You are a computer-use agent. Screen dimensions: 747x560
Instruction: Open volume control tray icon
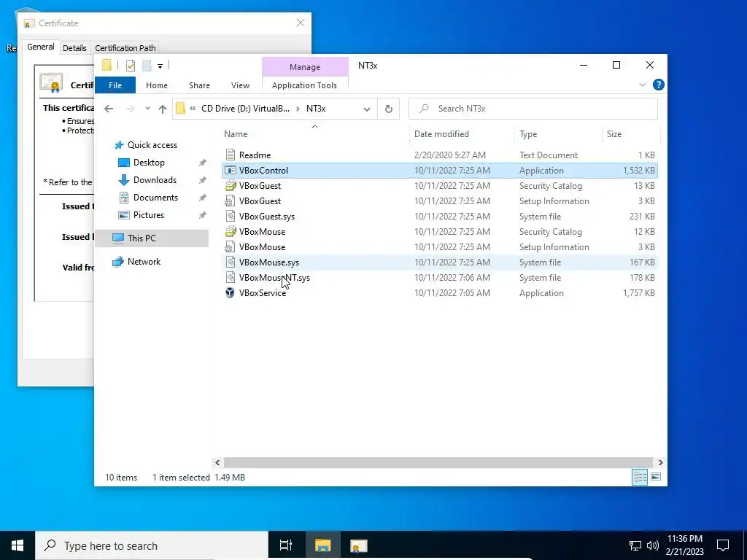point(653,545)
